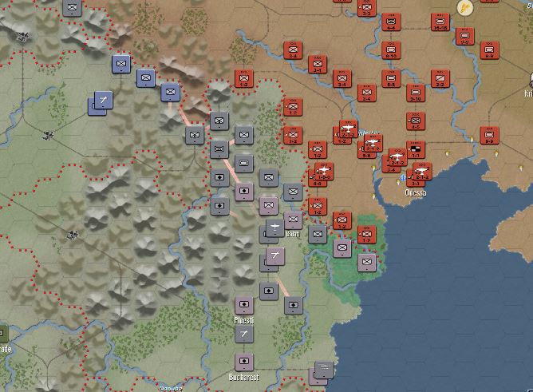Select the red 3-3 infantry at the top edge
This screenshot has width=533, height=392.
(366, 8)
